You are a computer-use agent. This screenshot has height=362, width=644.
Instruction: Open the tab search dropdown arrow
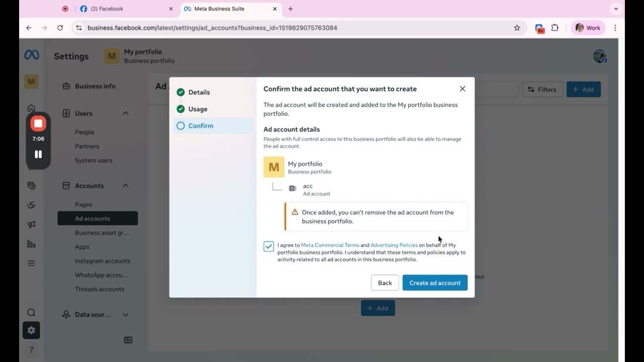coord(616,9)
